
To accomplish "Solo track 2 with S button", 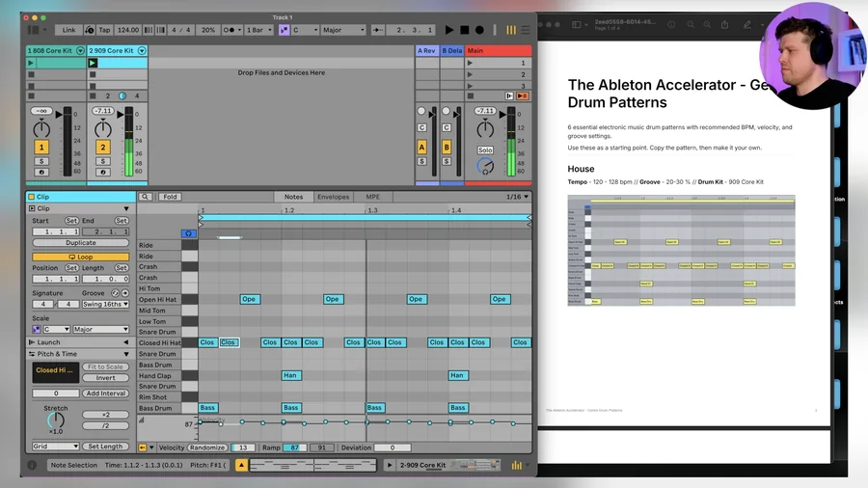I will tap(103, 161).
